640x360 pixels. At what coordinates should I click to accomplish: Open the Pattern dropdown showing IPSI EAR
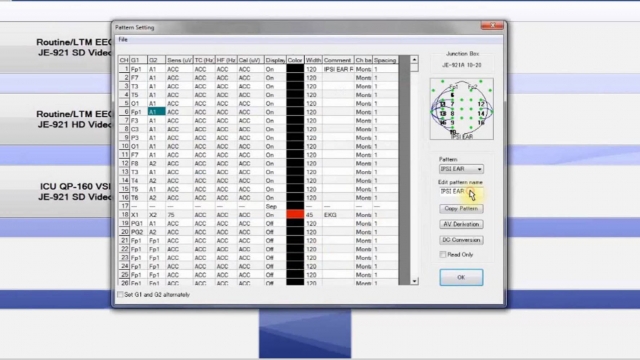pos(461,169)
